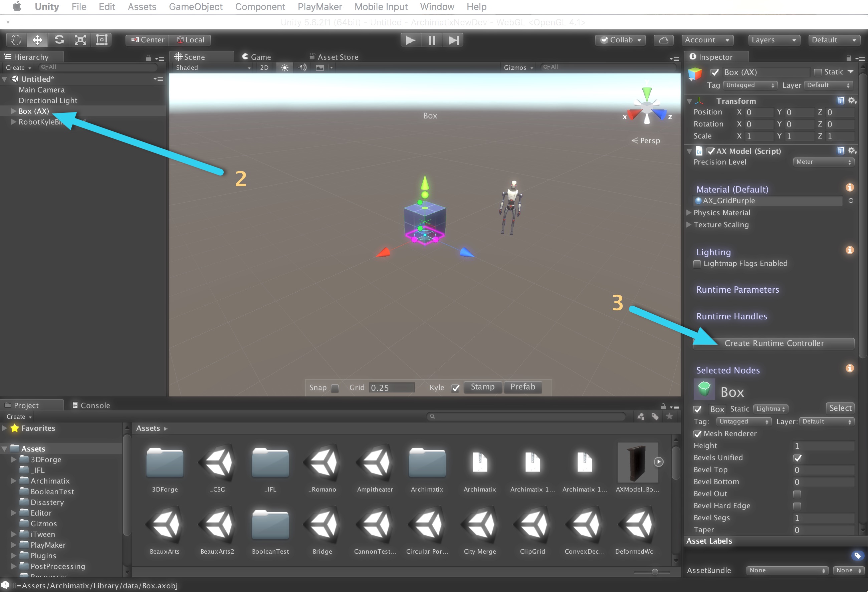Select the Hand tool in toolbar
868x592 pixels.
point(16,40)
